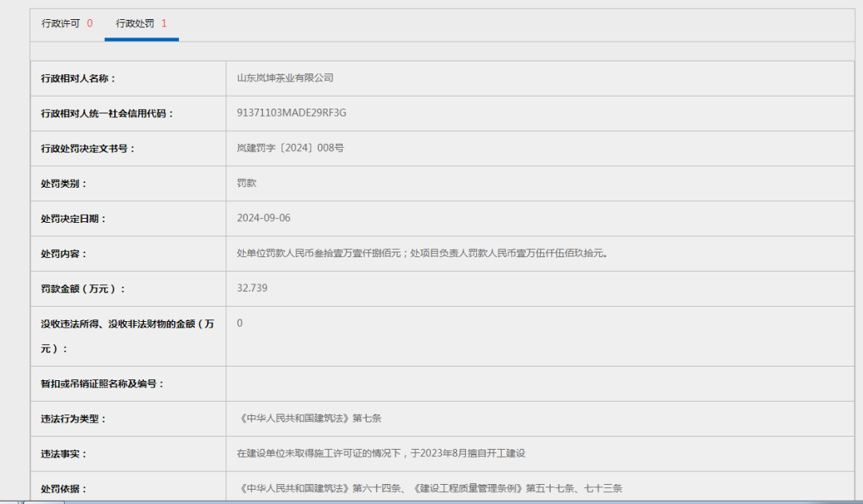Screen dimensions: 863x504
Task: Select the 行政处罚 tab
Action: [x=141, y=24]
